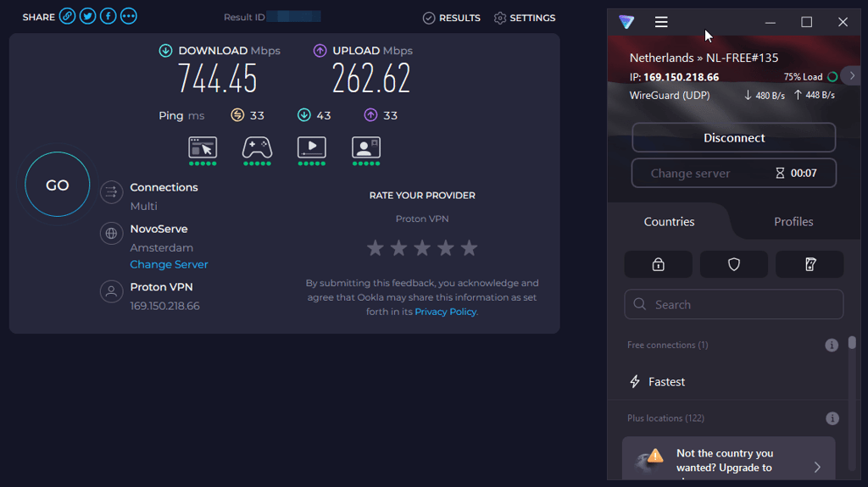
Task: Click the Proton VPN user icon
Action: tap(111, 291)
